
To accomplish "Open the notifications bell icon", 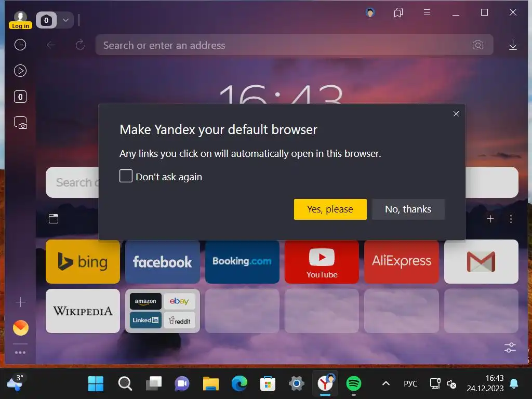I will pyautogui.click(x=514, y=384).
